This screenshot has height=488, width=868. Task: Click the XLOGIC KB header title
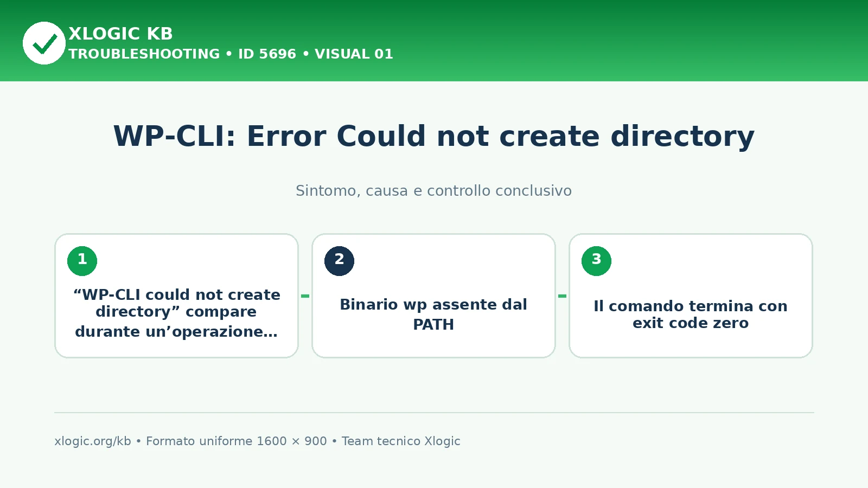[120, 34]
